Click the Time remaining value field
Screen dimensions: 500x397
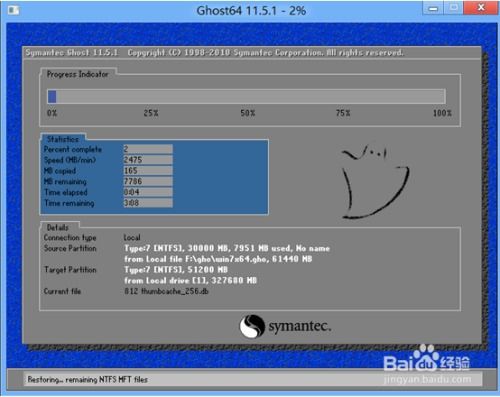pos(148,203)
